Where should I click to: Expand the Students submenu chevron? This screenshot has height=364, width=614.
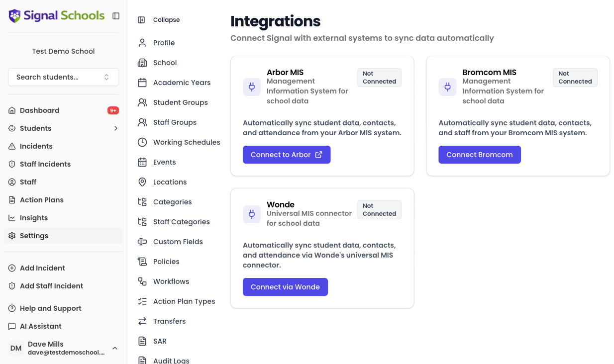coord(116,128)
